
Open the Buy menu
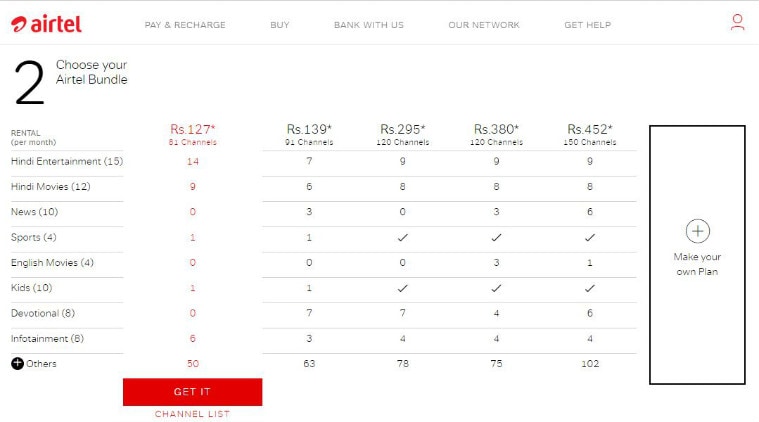click(x=280, y=25)
